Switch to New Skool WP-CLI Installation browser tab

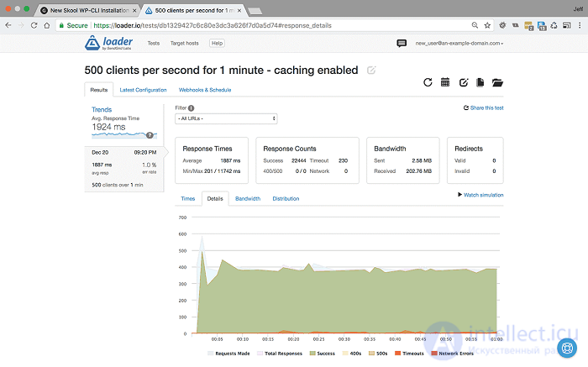(x=88, y=10)
